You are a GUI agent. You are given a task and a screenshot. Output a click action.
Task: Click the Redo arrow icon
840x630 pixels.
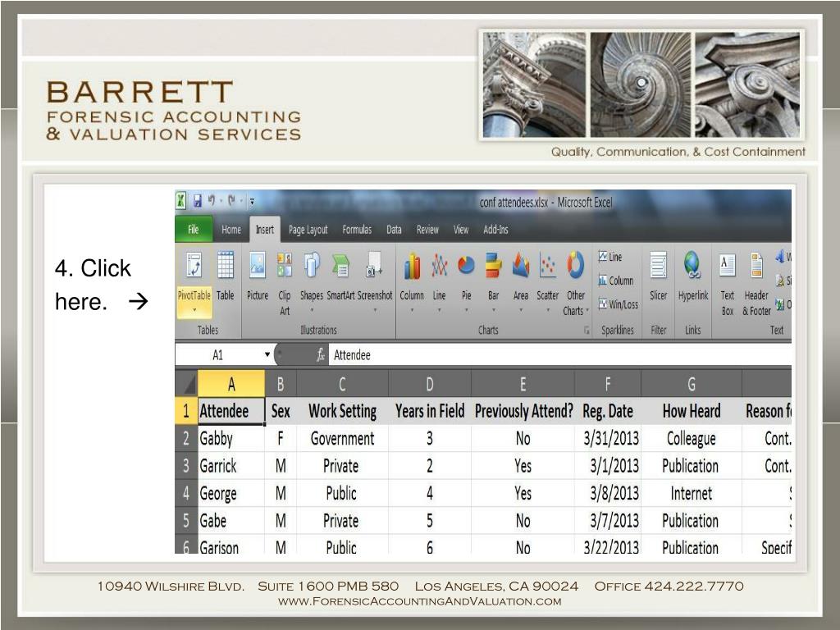point(231,201)
